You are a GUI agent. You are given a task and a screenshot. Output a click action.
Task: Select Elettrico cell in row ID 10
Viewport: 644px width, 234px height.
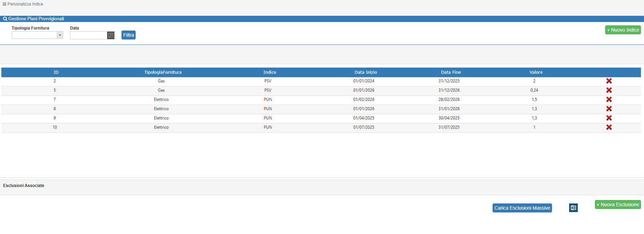point(161,127)
